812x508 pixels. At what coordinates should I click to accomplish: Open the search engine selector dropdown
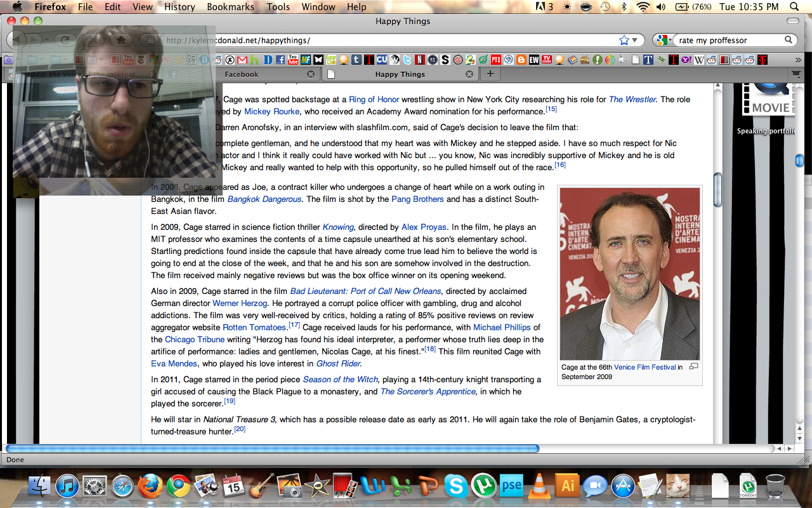tap(664, 40)
